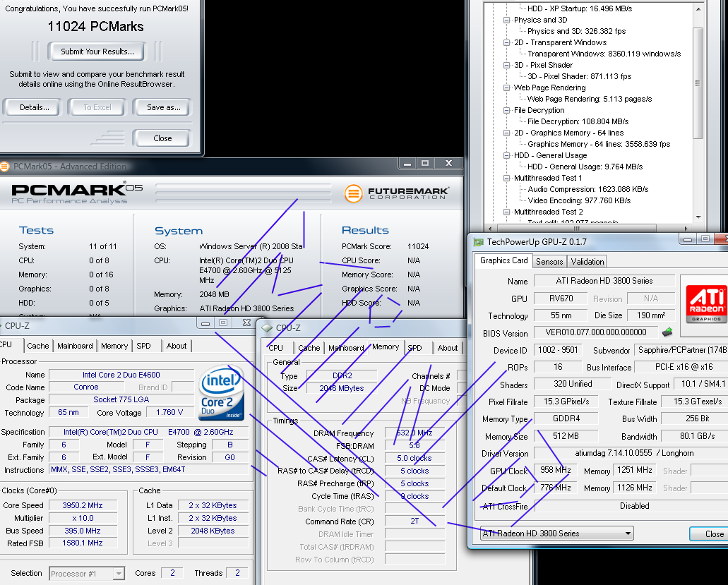
Task: Click the BIOS Version field in GPU-Z
Action: point(596,332)
